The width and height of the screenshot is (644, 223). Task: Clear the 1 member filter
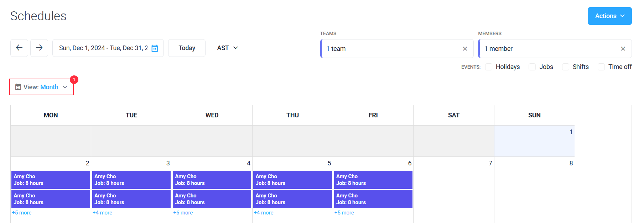pyautogui.click(x=623, y=49)
